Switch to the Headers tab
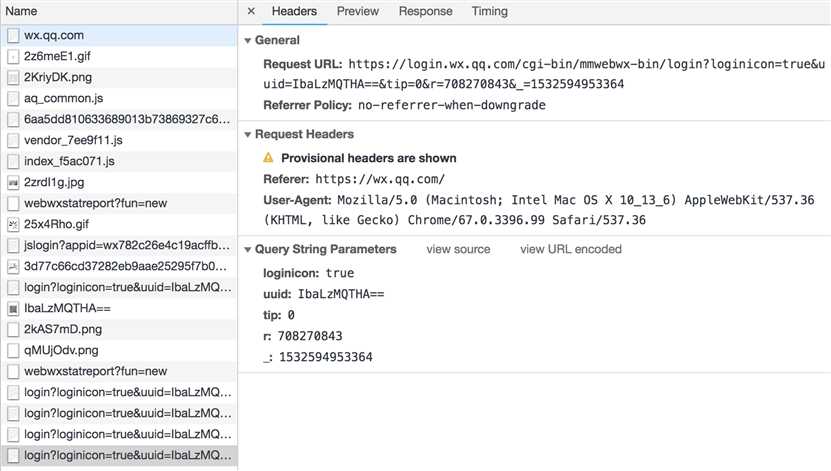831x471 pixels. [x=294, y=11]
